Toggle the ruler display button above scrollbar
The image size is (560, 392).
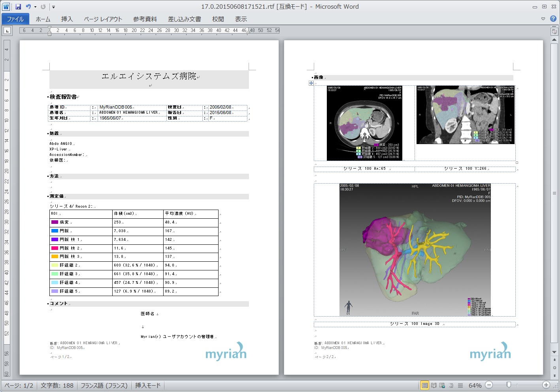point(554,31)
